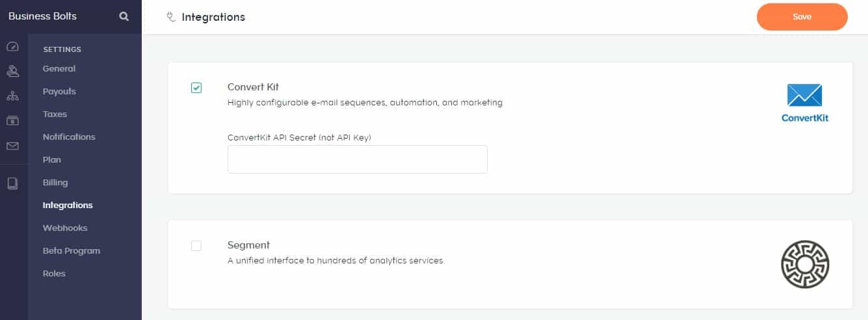The width and height of the screenshot is (868, 320).
Task: Enable the Segment integration checkbox
Action: tap(196, 246)
